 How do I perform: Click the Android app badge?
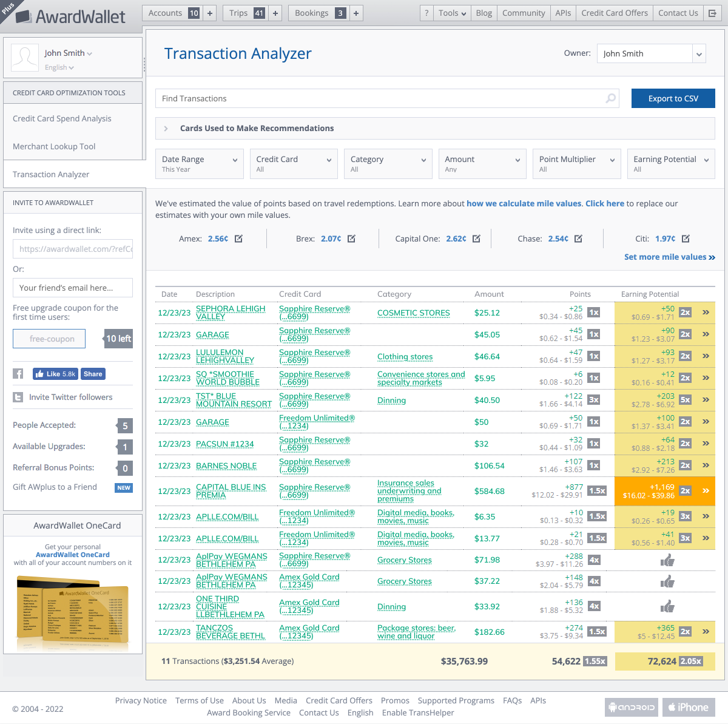[632, 707]
